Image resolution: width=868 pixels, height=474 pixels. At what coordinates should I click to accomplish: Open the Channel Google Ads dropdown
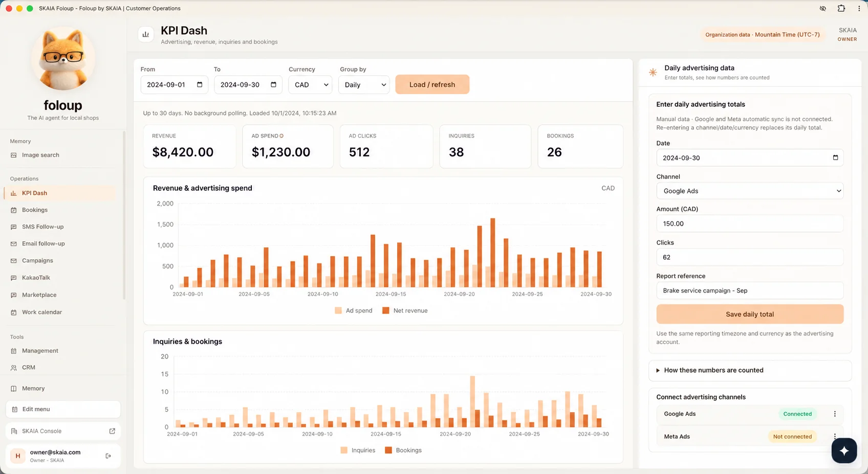click(x=750, y=191)
